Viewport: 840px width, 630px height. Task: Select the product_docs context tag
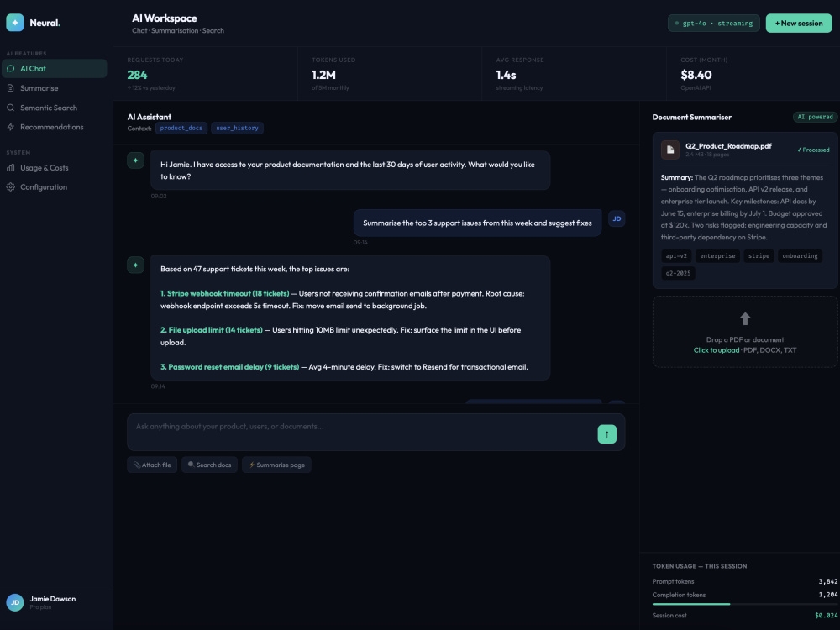point(181,128)
